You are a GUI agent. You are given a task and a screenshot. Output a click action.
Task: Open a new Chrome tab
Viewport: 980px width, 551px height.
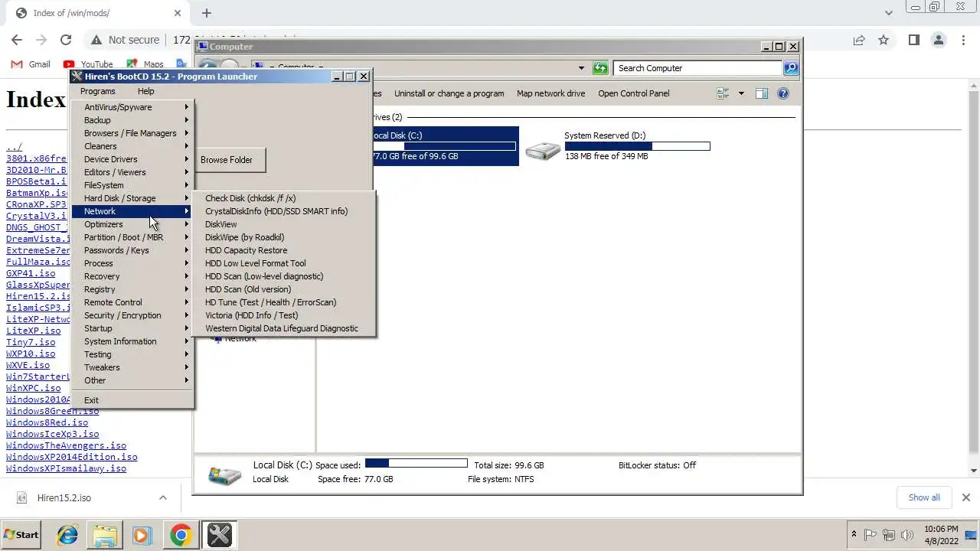coord(206,13)
